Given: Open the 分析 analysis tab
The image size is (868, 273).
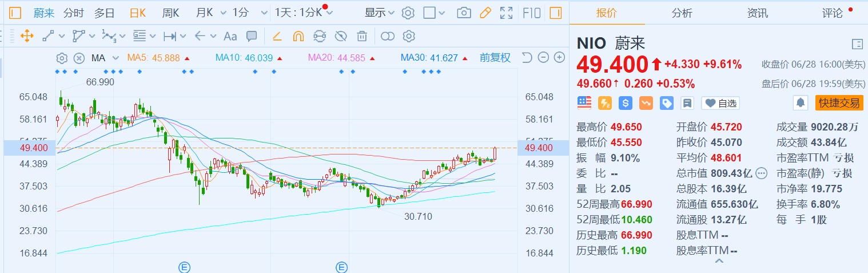Looking at the screenshot, I should click(682, 13).
